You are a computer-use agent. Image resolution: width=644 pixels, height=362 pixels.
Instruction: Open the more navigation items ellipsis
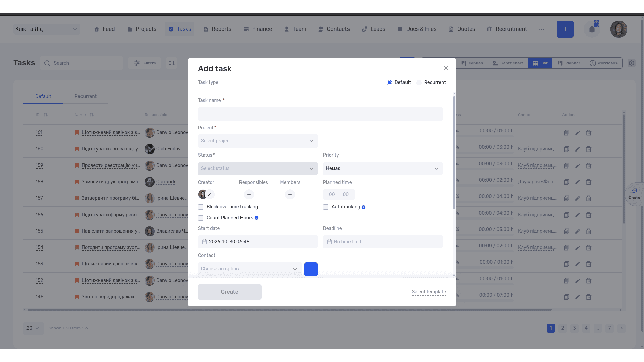542,29
